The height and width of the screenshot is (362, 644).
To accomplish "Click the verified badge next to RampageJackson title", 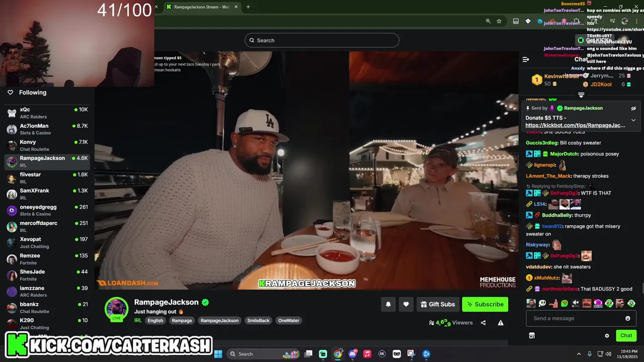I will click(x=205, y=302).
